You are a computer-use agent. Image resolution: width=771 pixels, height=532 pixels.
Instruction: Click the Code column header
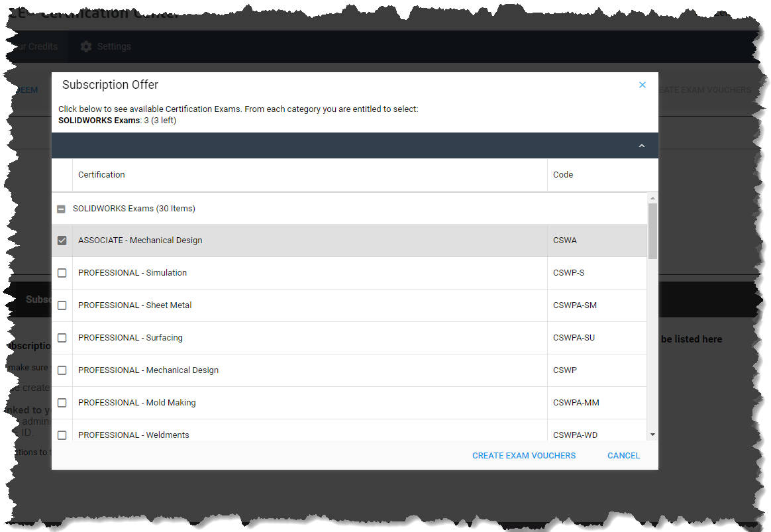point(563,175)
